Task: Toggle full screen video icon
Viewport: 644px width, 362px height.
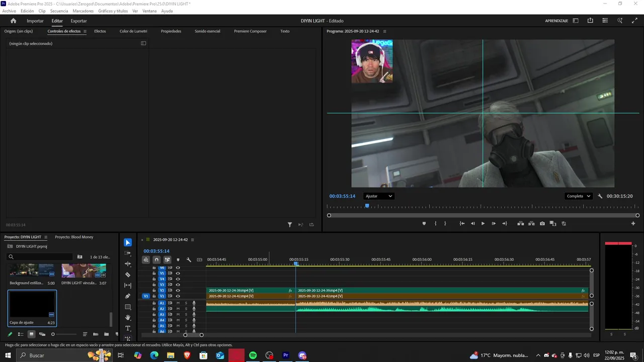Action: point(634,21)
